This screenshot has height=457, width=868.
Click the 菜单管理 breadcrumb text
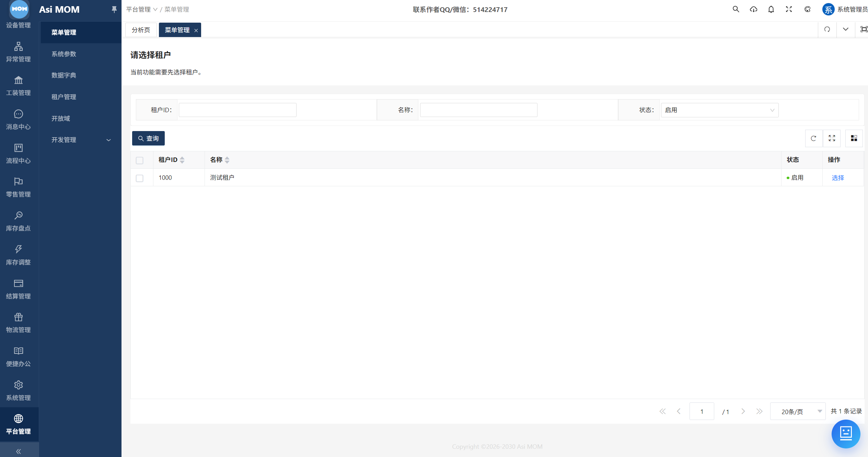coord(177,10)
